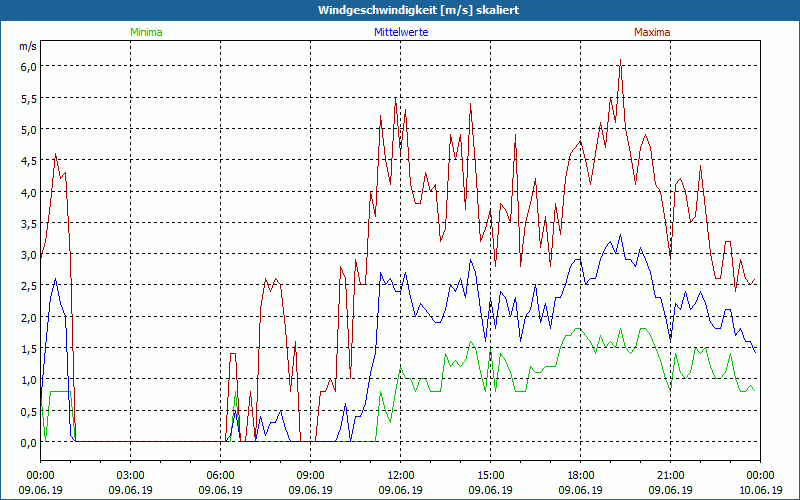Click the m/s unit label on y-axis
800x500 pixels.
pos(28,46)
